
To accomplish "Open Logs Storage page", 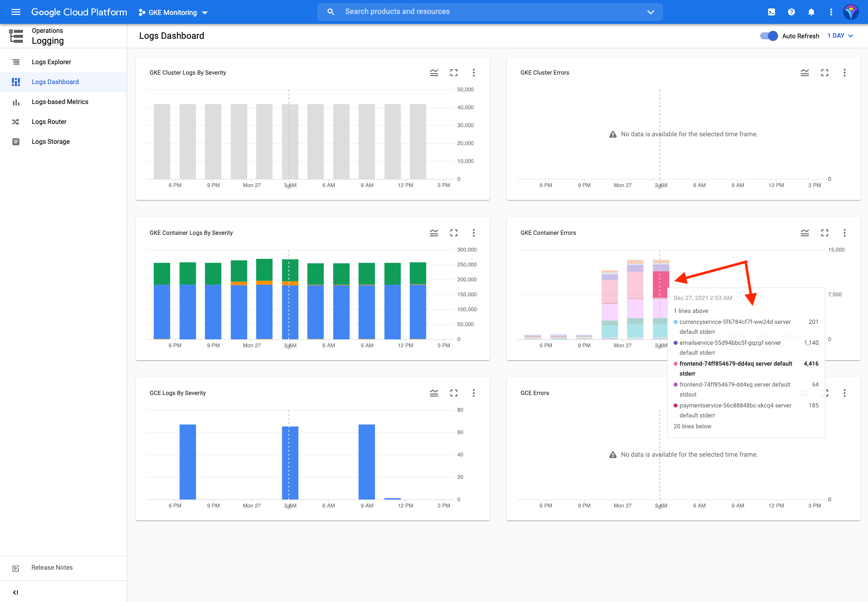I will [64, 142].
